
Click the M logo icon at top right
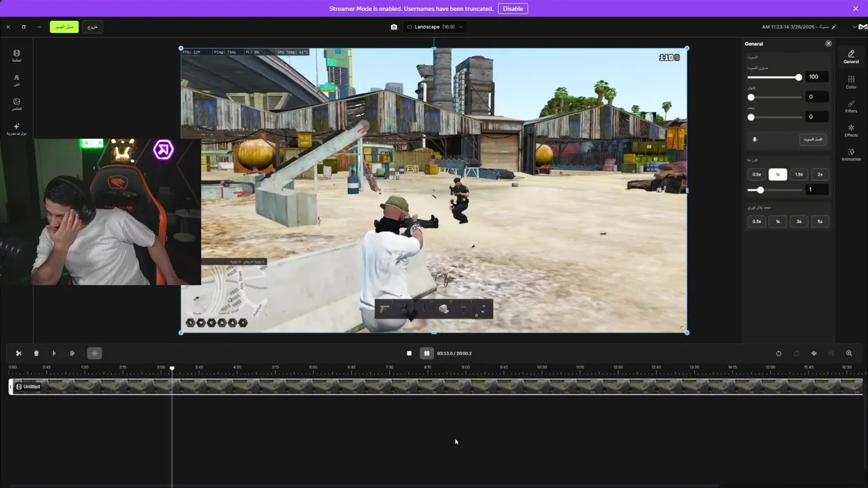tap(863, 27)
